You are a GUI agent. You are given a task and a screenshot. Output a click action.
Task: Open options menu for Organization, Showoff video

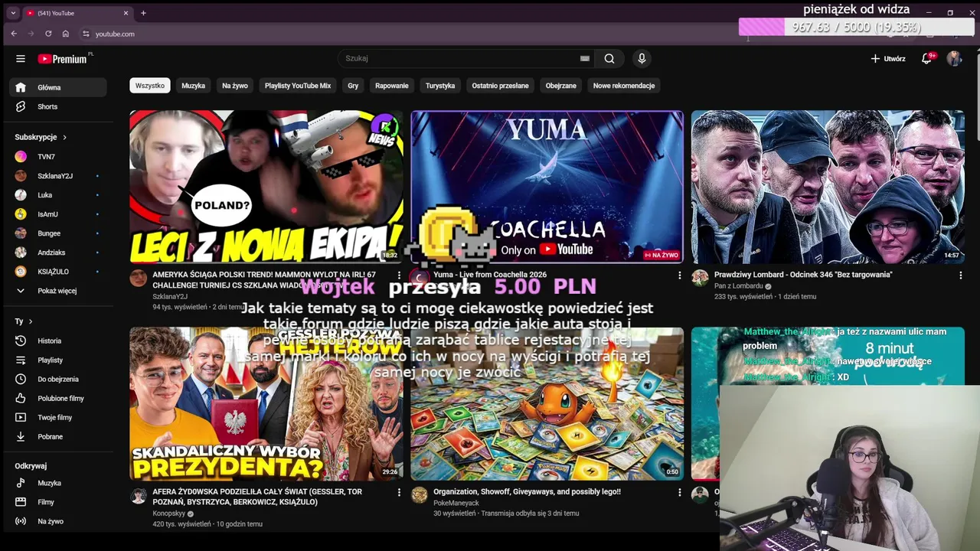click(x=679, y=493)
